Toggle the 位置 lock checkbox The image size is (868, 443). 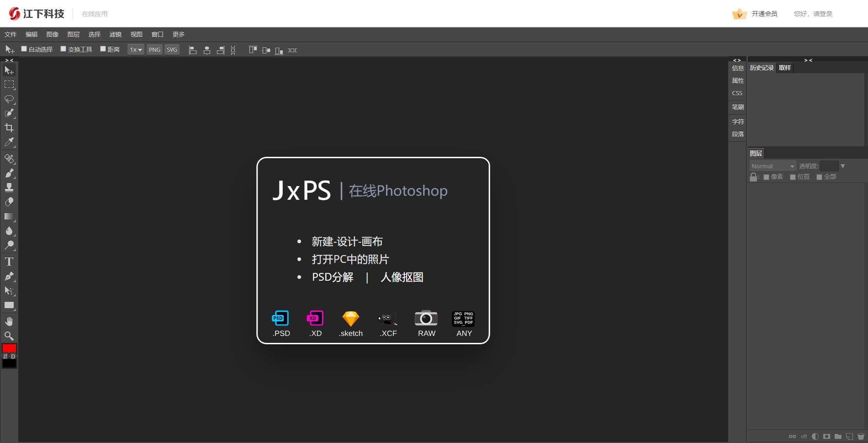[x=793, y=177]
